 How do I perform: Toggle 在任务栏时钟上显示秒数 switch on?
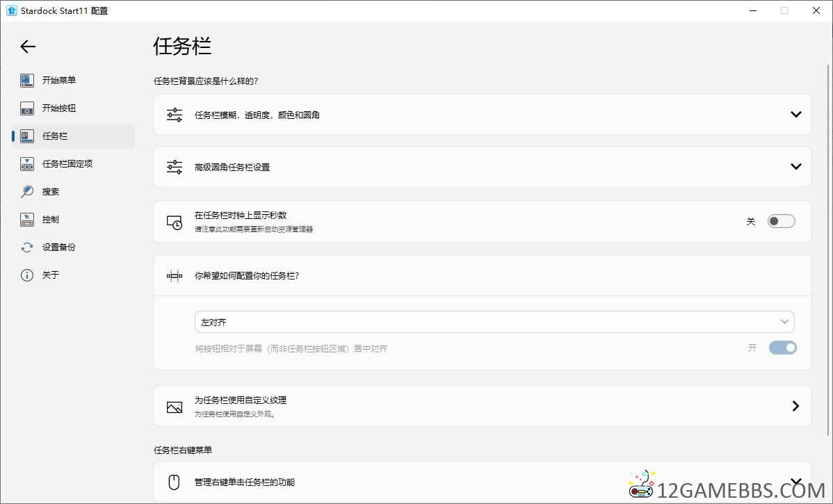click(781, 221)
